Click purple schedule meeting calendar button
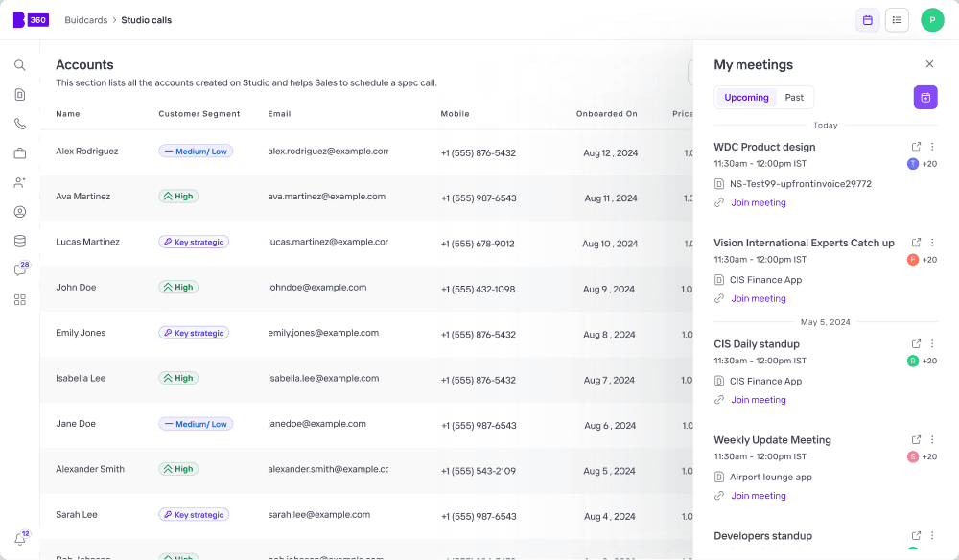This screenshot has width=959, height=560. pyautogui.click(x=925, y=97)
